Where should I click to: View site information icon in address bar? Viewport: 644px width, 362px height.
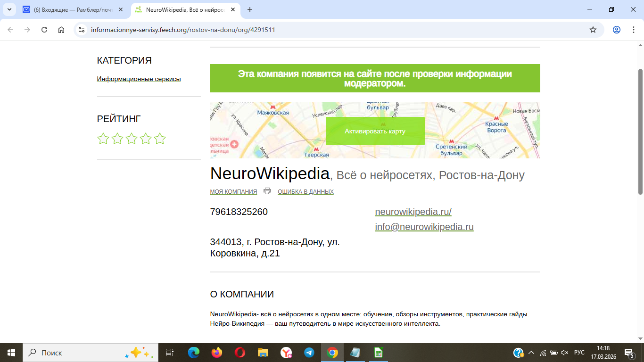(82, 30)
